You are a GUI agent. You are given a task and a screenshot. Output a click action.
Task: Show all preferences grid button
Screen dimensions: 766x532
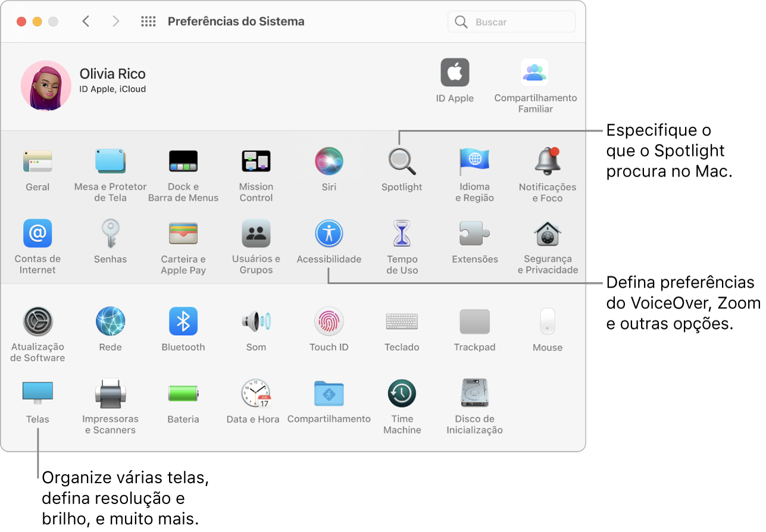point(148,21)
